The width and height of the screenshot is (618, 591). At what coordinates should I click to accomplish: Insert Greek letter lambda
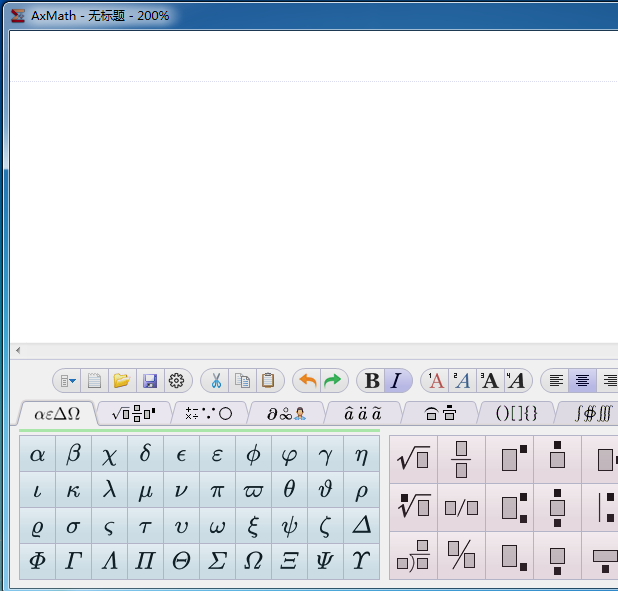pos(109,490)
